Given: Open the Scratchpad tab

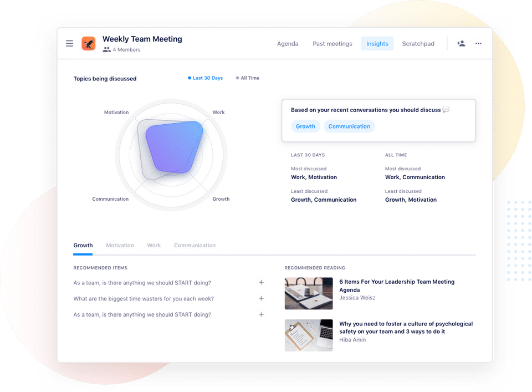Looking at the screenshot, I should [x=418, y=43].
